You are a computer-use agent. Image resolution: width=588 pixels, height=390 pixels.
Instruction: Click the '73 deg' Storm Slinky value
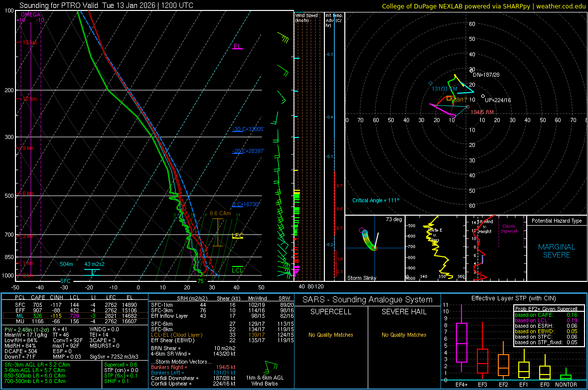(x=394, y=219)
